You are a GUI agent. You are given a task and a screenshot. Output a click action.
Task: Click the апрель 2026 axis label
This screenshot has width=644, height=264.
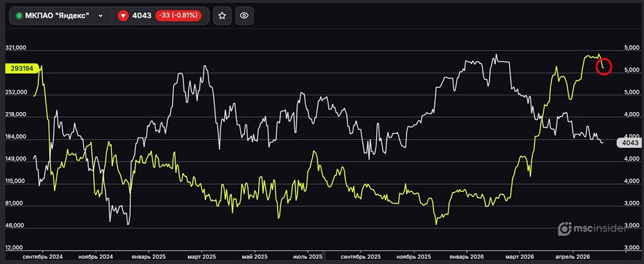[x=572, y=256]
